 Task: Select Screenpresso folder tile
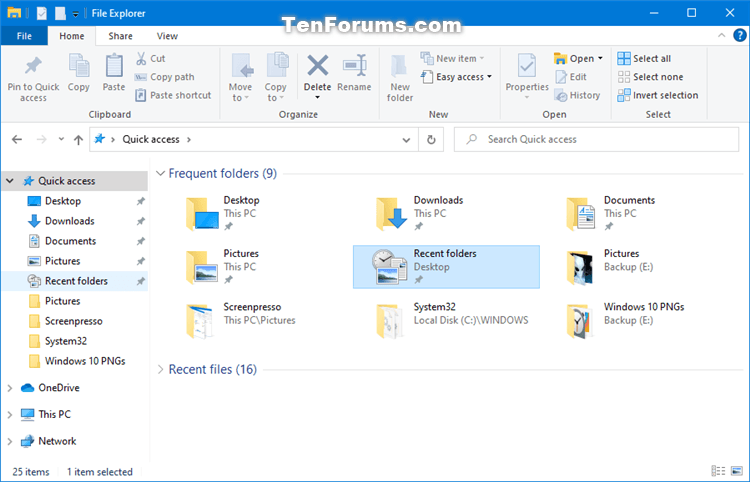point(256,320)
